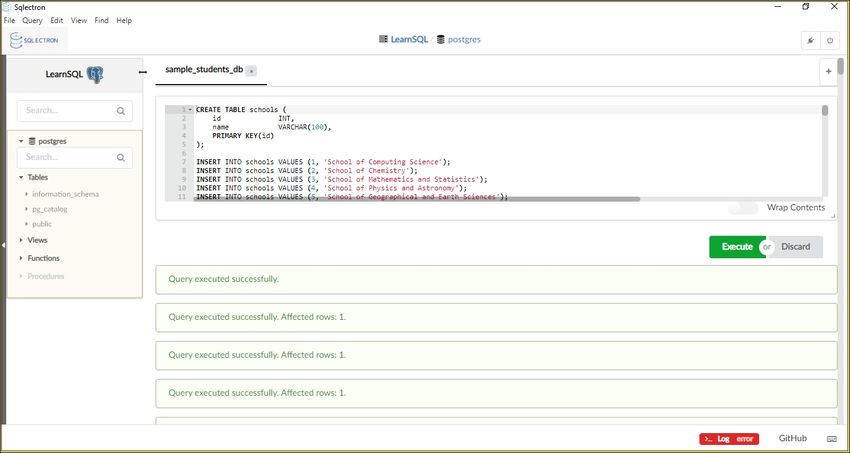Viewport: 850px width, 453px height.
Task: Click line 10 INSERT 'School of Physics and Astronomy'
Action: coord(331,188)
